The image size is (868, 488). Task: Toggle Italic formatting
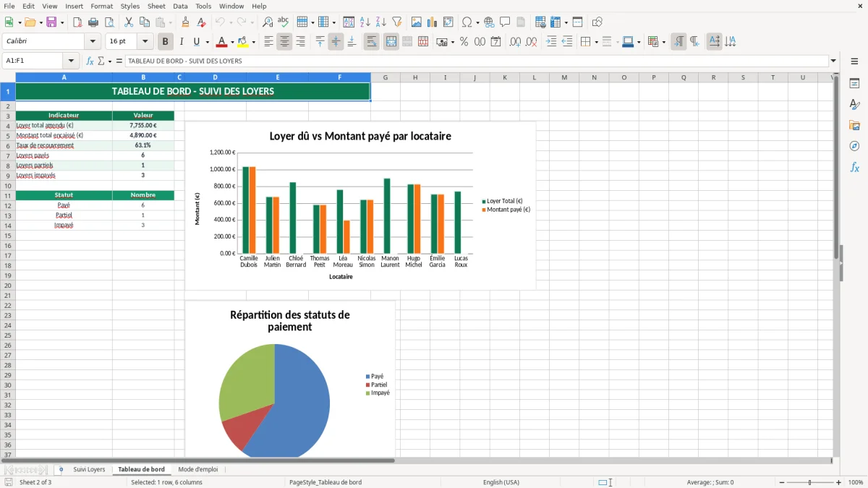coord(181,42)
